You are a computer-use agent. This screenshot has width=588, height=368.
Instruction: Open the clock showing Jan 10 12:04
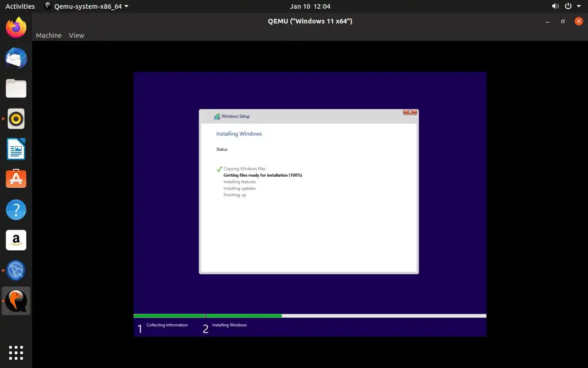310,6
